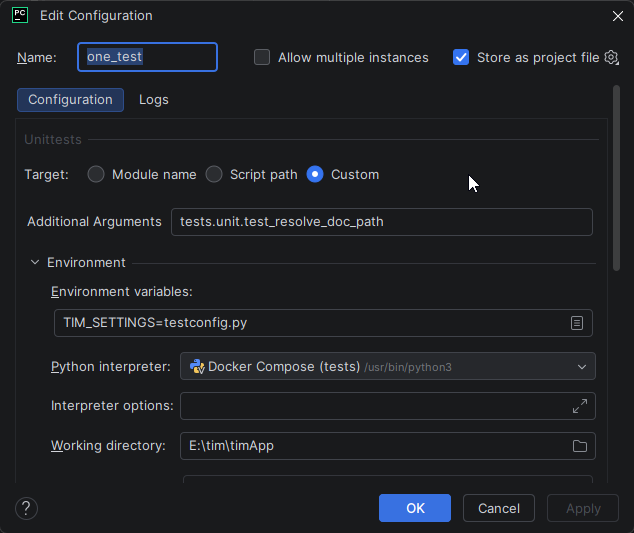
Task: Expand the Interpreter options field
Action: click(x=580, y=406)
